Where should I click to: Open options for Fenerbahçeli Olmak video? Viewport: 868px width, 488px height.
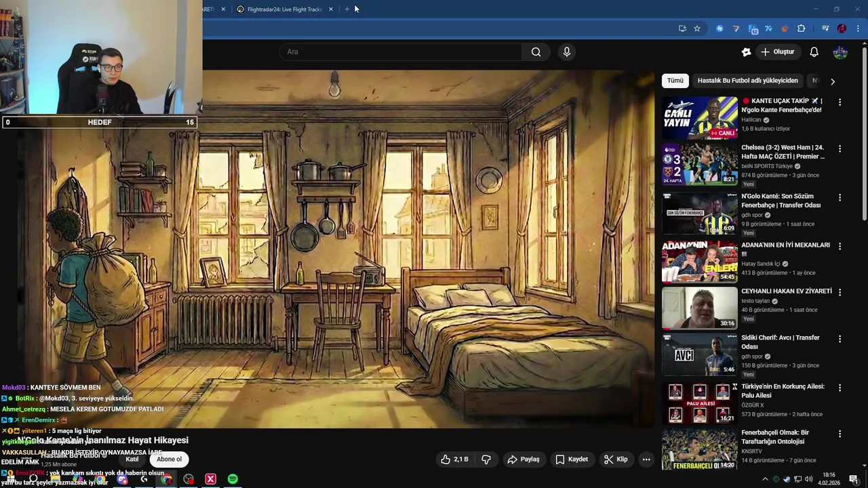click(x=840, y=434)
